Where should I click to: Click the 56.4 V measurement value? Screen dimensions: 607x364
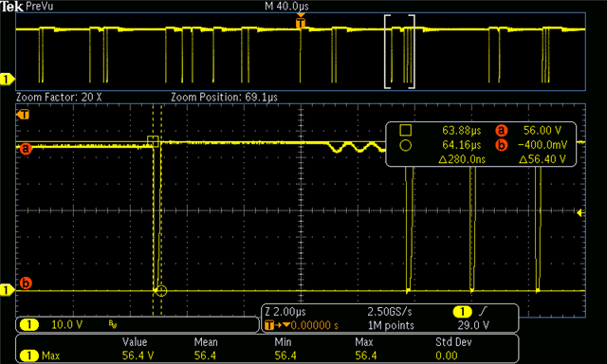click(138, 355)
